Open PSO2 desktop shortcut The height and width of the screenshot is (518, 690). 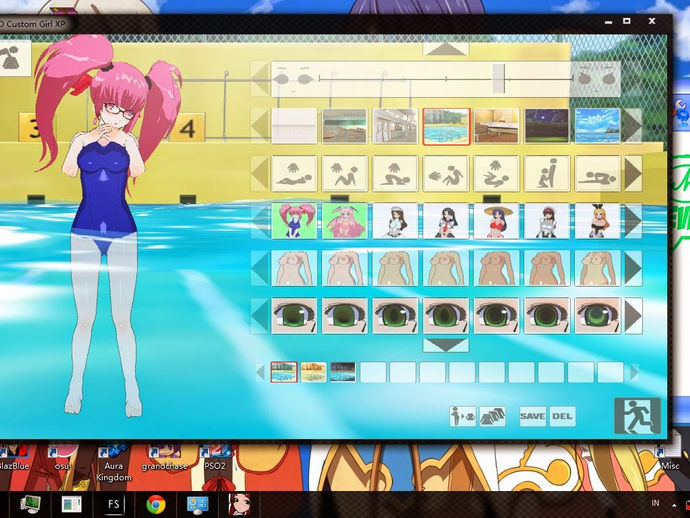point(215,458)
